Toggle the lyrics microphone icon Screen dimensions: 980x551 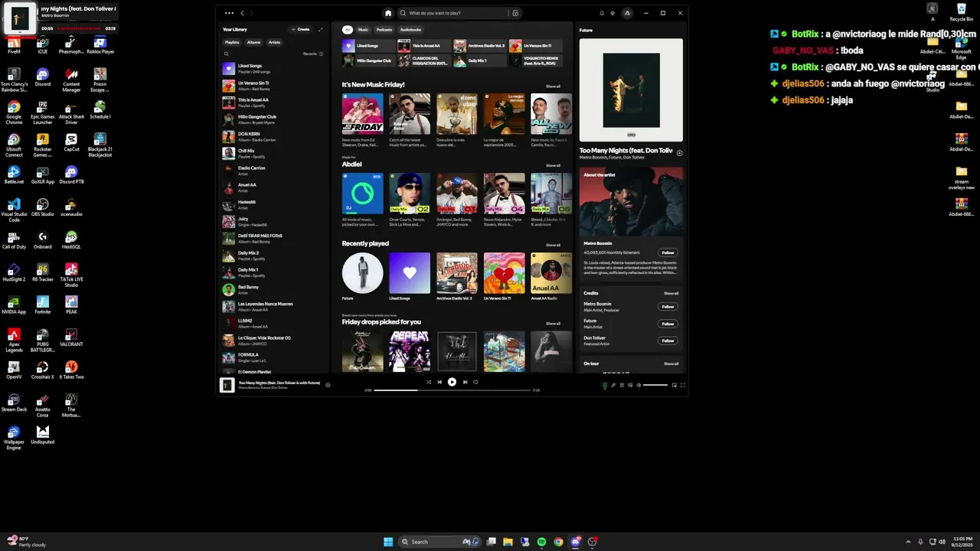pos(613,385)
